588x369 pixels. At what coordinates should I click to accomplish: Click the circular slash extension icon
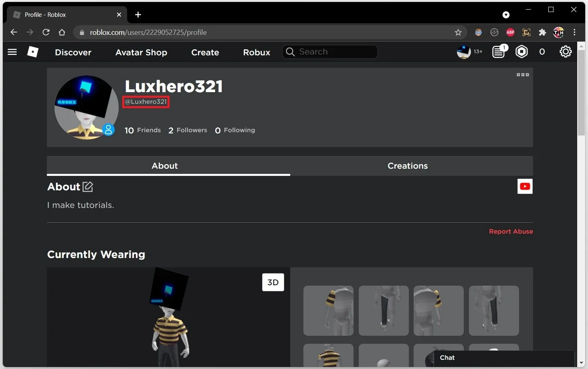pos(494,32)
